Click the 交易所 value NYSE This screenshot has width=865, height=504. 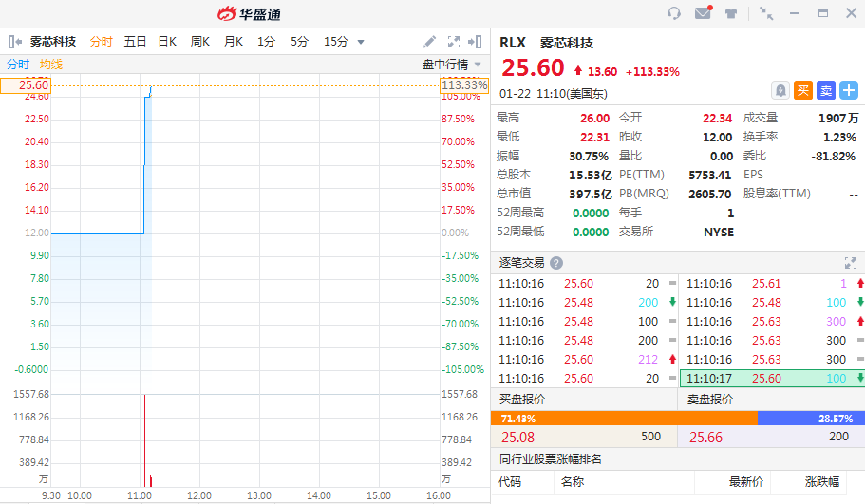[719, 233]
